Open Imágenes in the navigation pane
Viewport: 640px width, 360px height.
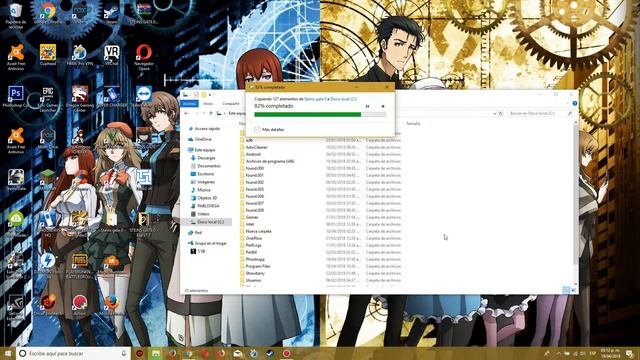point(206,182)
